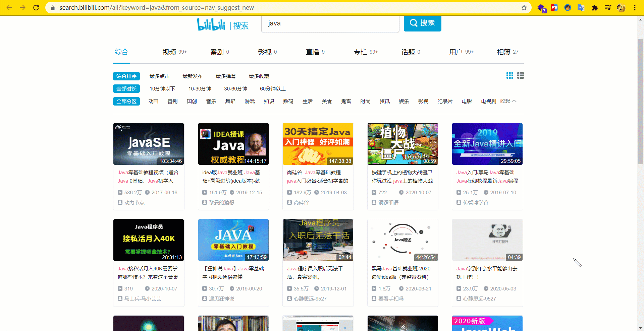Viewport: 644px width, 331px height.
Task: Open the 【狂神说Java】 video title link
Action: [x=233, y=273]
